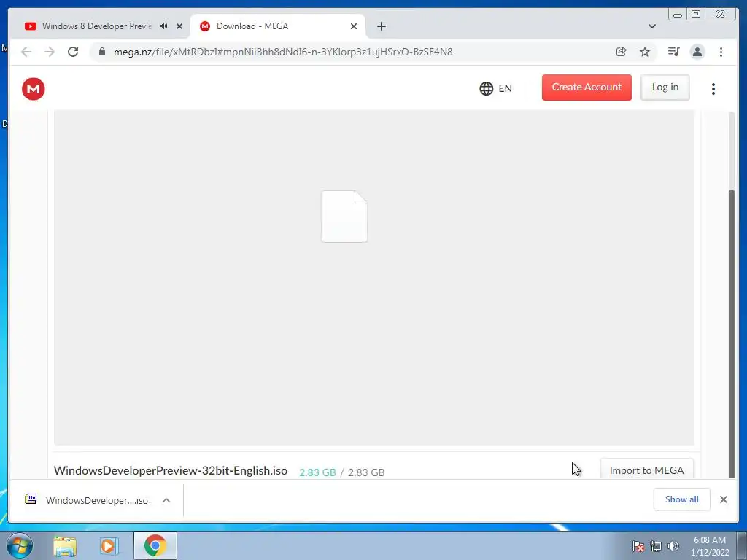Expand download item options chevron
The height and width of the screenshot is (560, 747).
[166, 500]
